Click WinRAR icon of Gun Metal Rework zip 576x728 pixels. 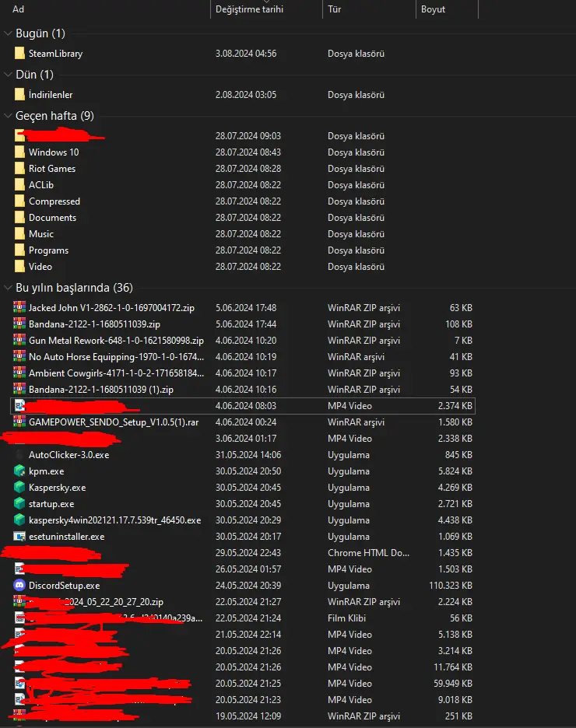point(19,341)
